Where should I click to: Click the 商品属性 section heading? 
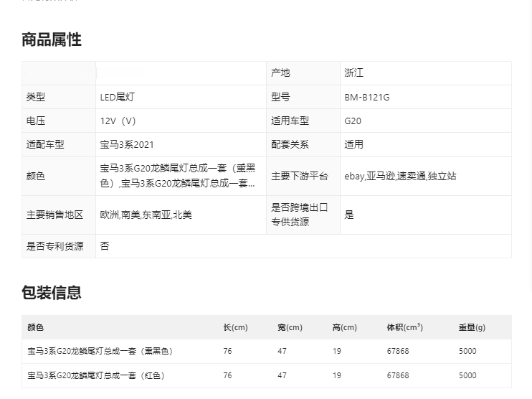(52, 40)
